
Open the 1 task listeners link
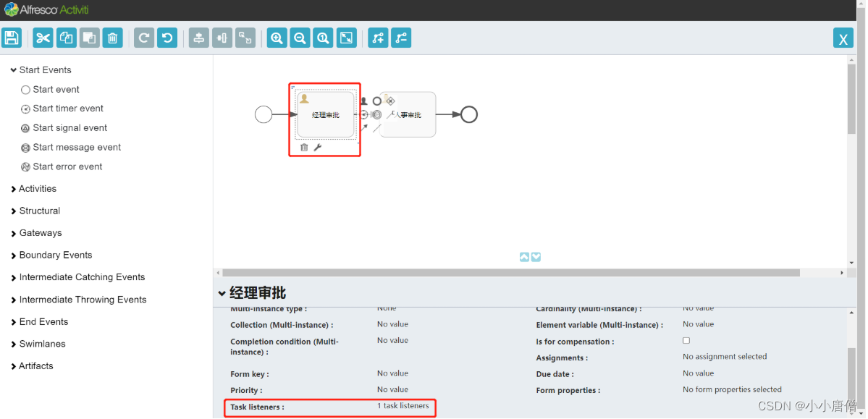pos(404,406)
